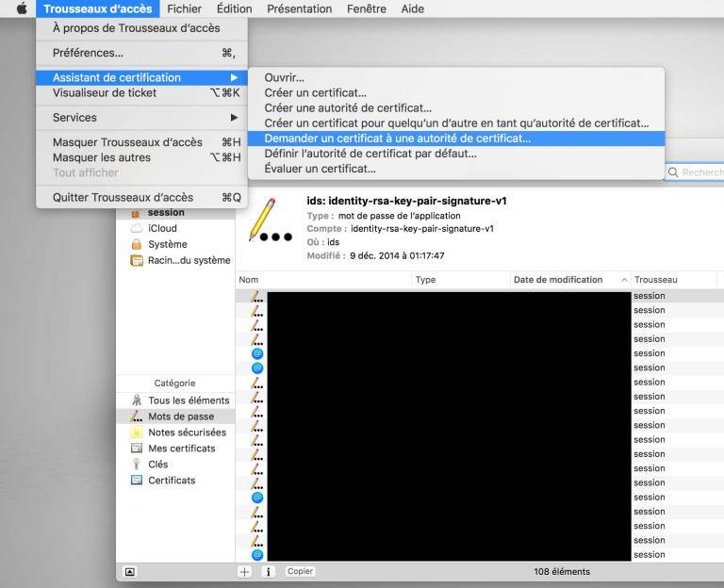Choose the Notes sécurisées category
This screenshot has width=724, height=588.
click(x=186, y=433)
